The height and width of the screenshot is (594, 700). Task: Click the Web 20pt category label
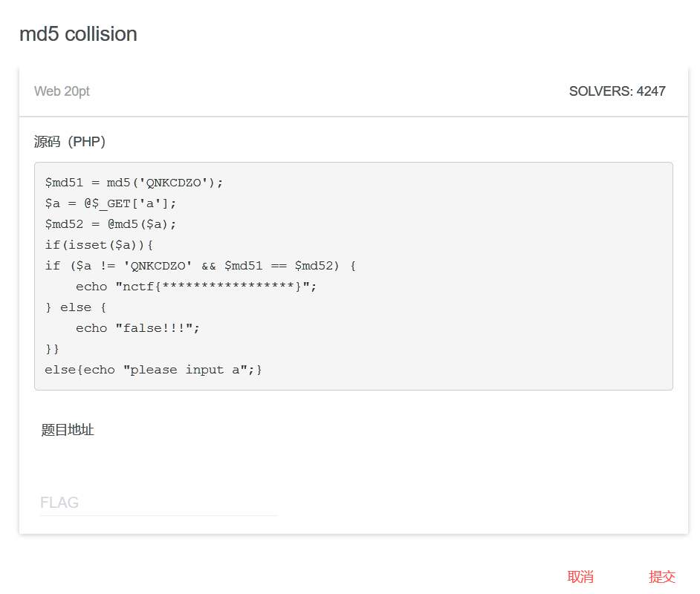click(x=62, y=91)
